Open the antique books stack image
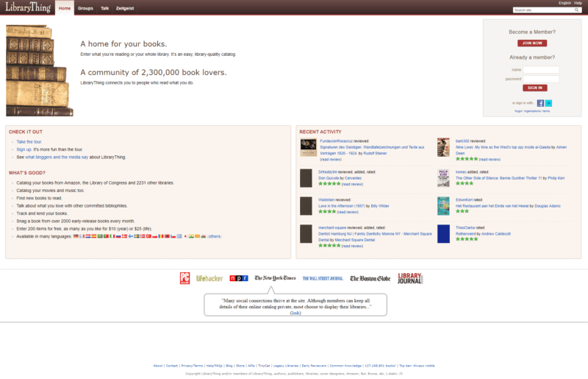This screenshot has height=379, width=588. 40,71
